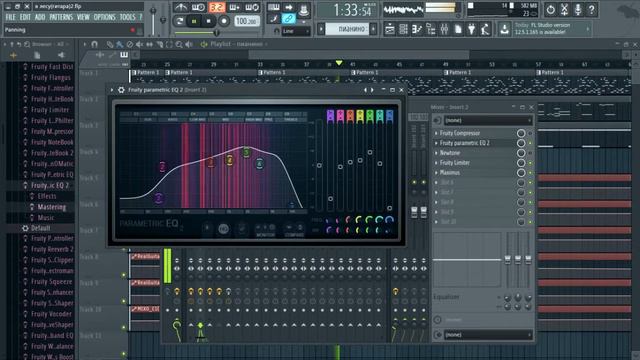Select the playlist mute tool
This screenshot has width=640, height=360.
(x=140, y=44)
